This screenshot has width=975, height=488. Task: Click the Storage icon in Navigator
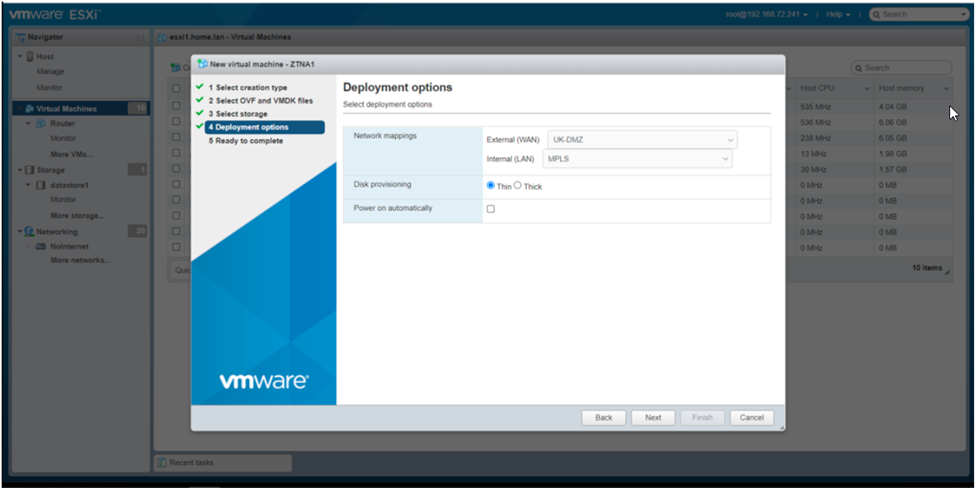pyautogui.click(x=29, y=170)
